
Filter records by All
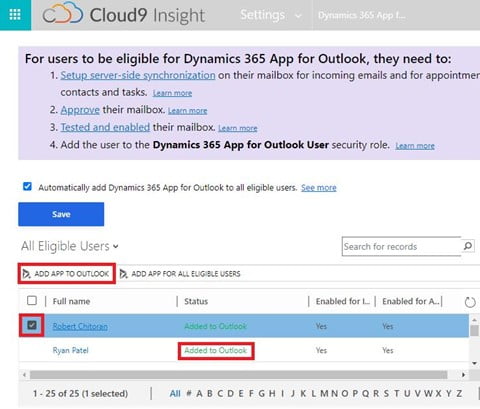click(175, 394)
